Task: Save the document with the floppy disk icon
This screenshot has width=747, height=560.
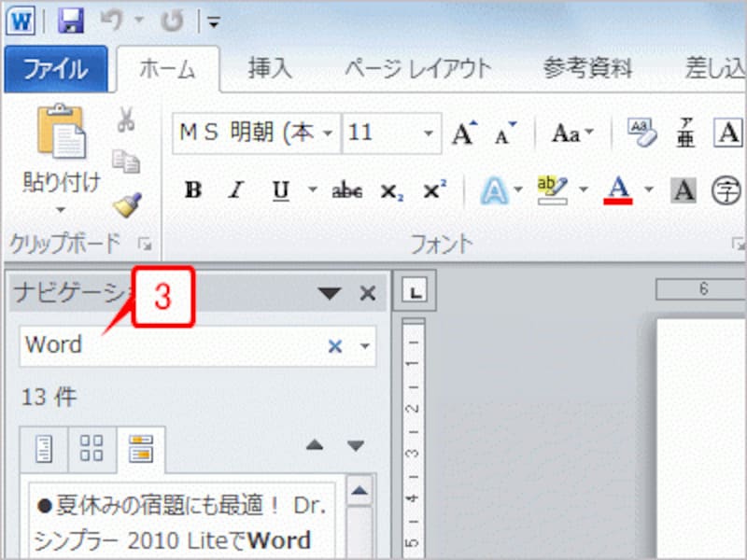Action: click(x=71, y=21)
